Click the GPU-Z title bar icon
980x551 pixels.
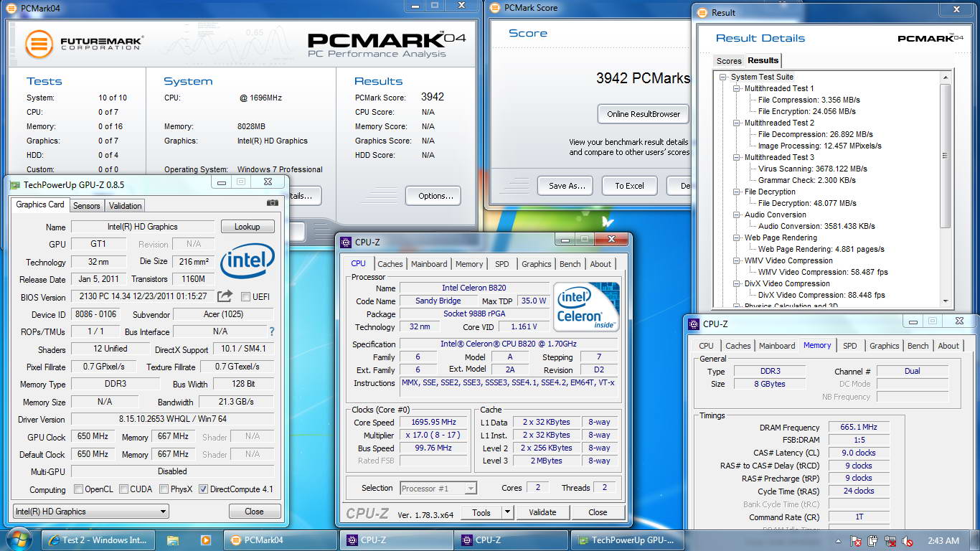point(14,184)
